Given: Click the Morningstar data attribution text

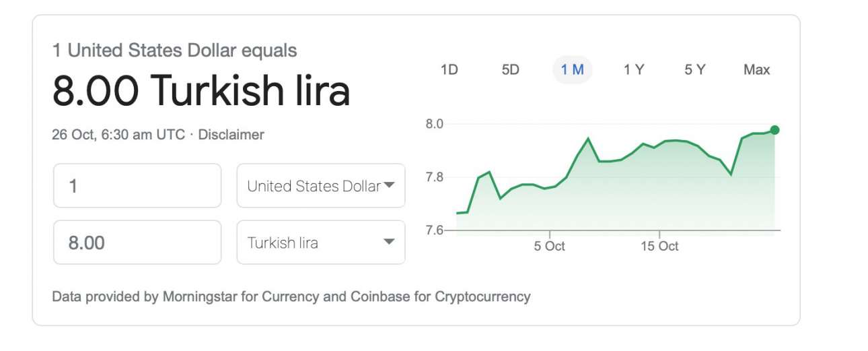Looking at the screenshot, I should coord(291,296).
